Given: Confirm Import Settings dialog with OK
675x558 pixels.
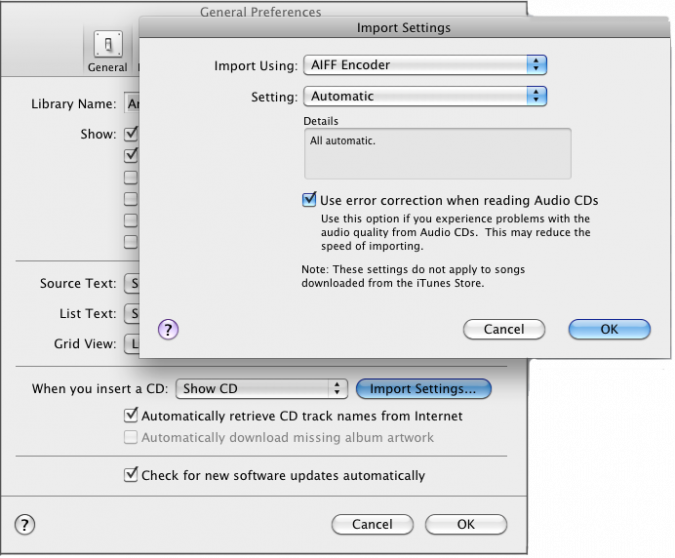Looking at the screenshot, I should coord(609,329).
